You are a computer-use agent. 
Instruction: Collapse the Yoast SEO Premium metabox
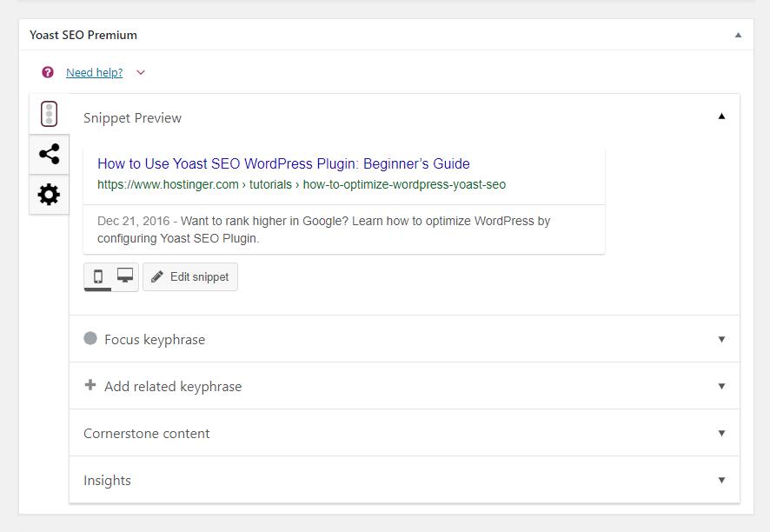point(738,35)
